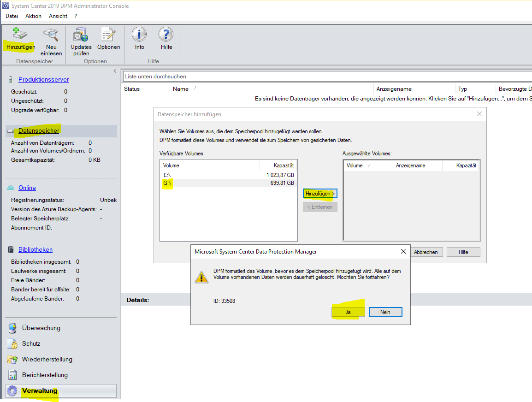532x402 pixels.
Task: Close the Datenspeicher hinzufügen dialog
Action: (479, 114)
